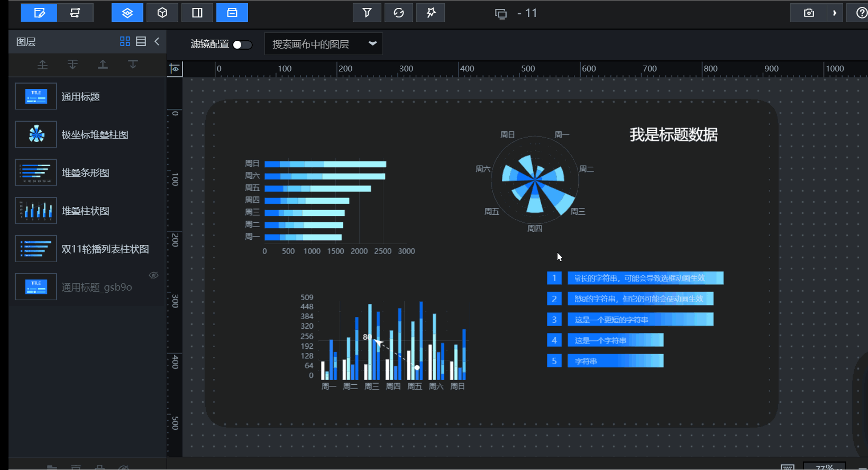
Task: Toggle ruler guide visibility eye icon
Action: (x=175, y=69)
